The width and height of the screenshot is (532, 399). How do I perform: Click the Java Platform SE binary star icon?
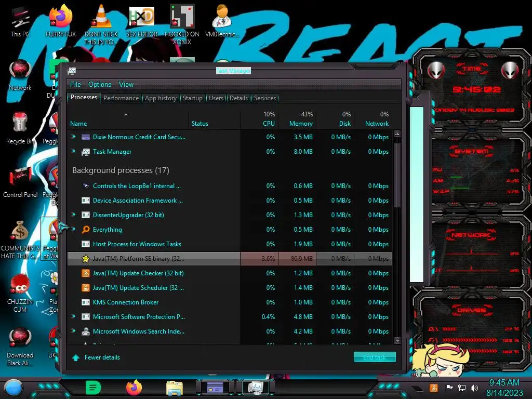coord(86,259)
